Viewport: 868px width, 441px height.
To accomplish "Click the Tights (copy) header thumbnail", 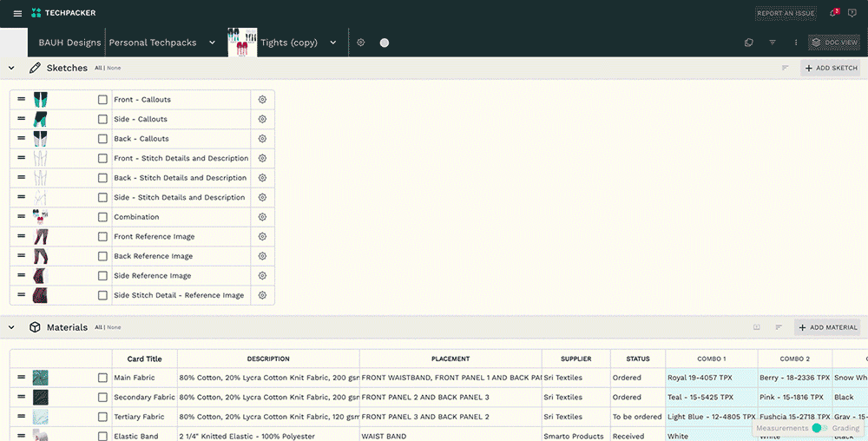I will tap(242, 42).
